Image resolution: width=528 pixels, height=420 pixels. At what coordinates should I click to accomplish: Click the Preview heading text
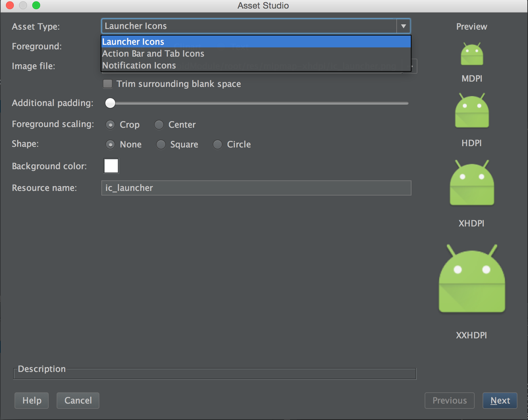pyautogui.click(x=472, y=27)
